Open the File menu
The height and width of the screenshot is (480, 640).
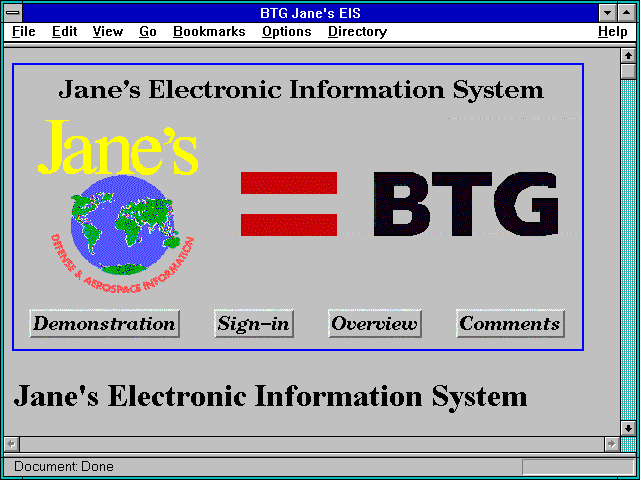[x=24, y=31]
